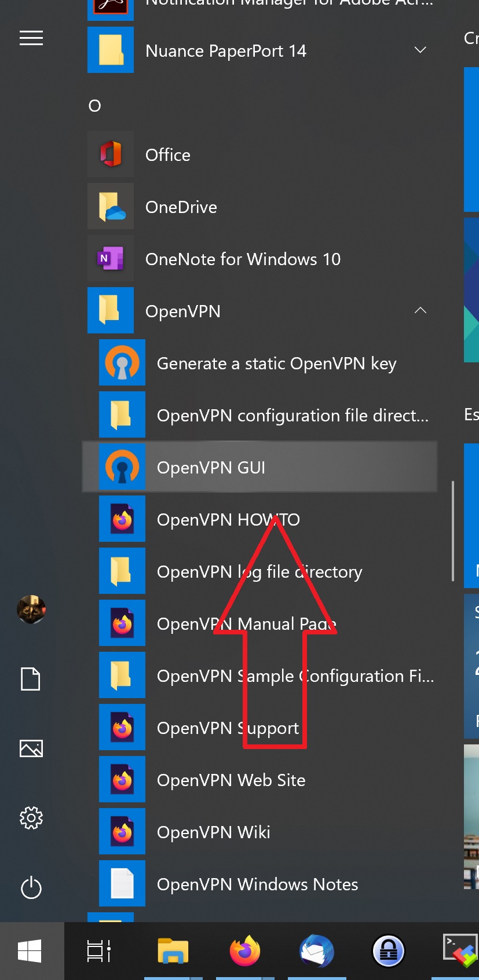Launch OpenVPN GUI
Image resolution: width=479 pixels, height=980 pixels.
click(259, 467)
